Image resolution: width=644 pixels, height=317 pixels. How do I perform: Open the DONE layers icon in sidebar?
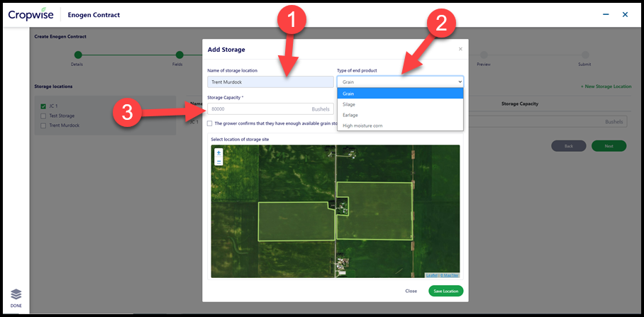click(16, 294)
